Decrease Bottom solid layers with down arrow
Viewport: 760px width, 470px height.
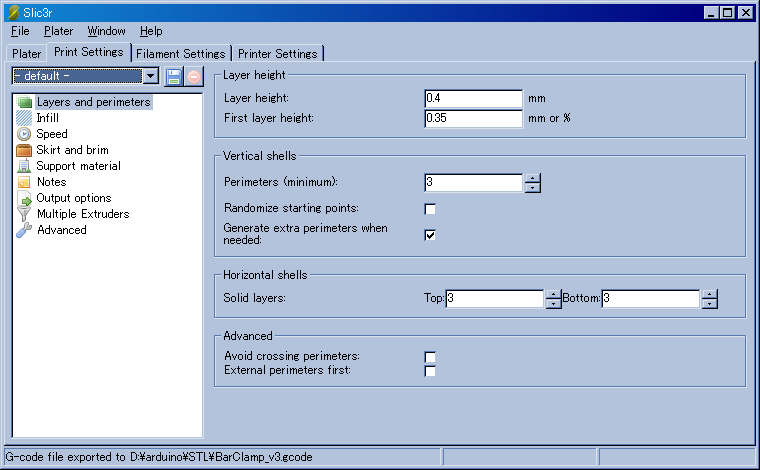pyautogui.click(x=709, y=304)
